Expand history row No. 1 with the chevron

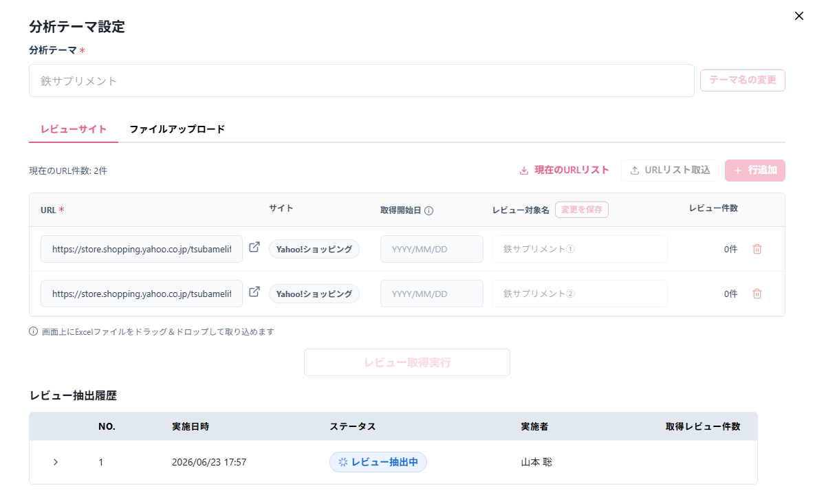coord(56,462)
